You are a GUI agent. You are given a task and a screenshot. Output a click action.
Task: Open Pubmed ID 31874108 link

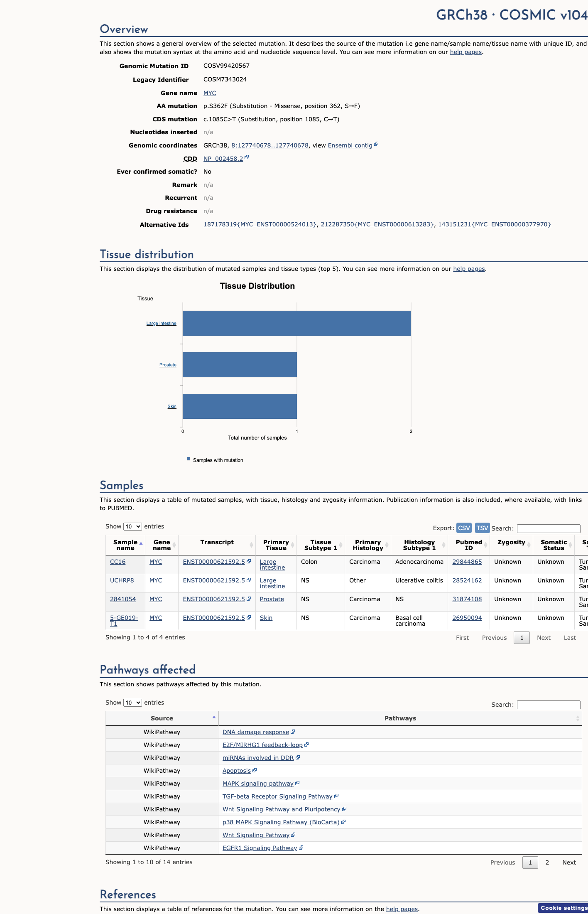click(x=467, y=599)
